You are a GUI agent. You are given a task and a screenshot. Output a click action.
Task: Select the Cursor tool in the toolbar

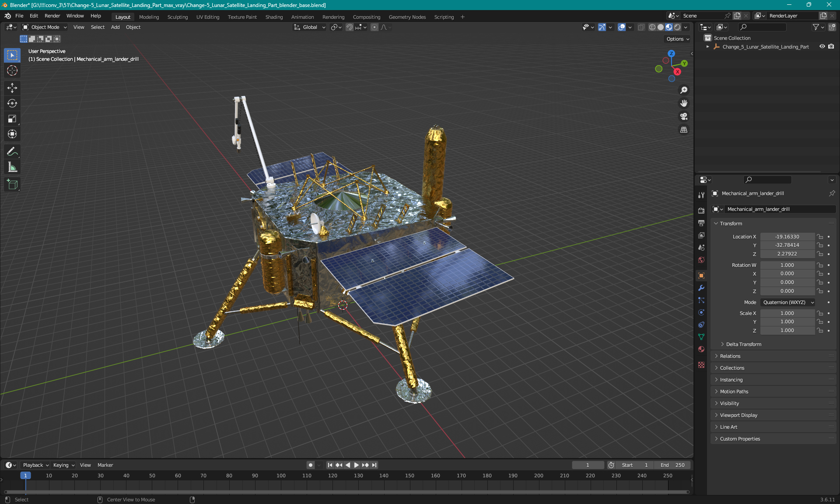pos(12,70)
